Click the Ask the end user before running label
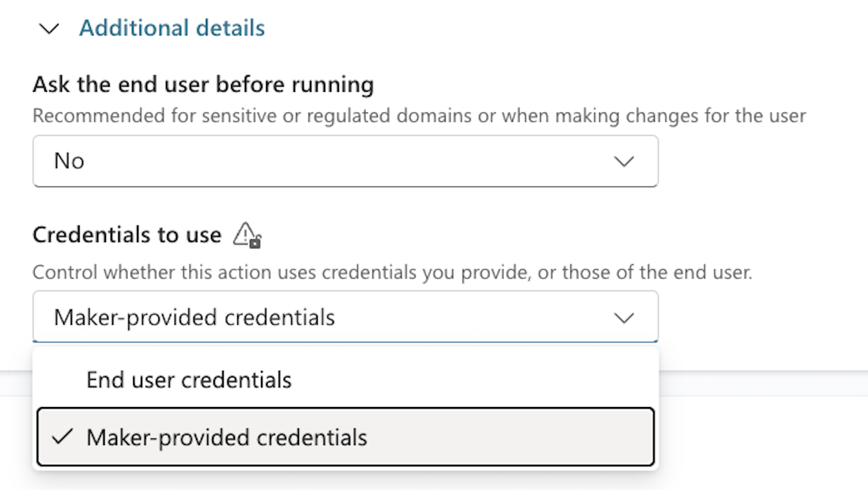The image size is (868, 490). pyautogui.click(x=203, y=84)
